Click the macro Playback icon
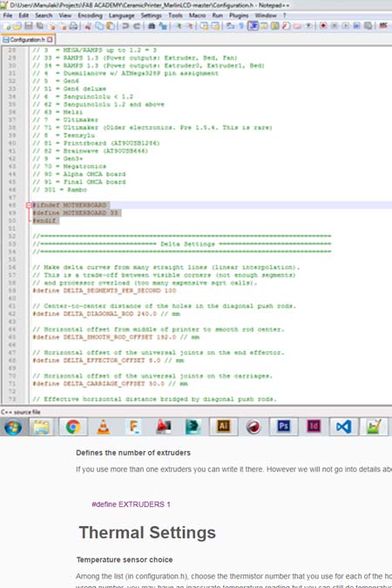This screenshot has width=392, height=588. tap(346, 26)
